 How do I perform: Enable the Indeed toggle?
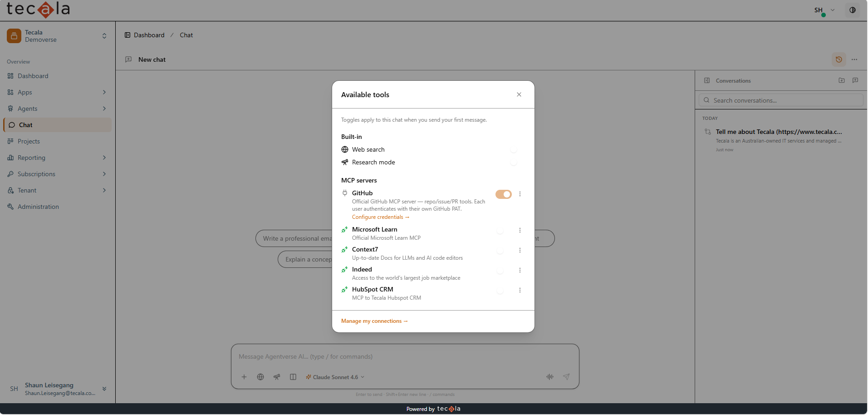(x=503, y=271)
